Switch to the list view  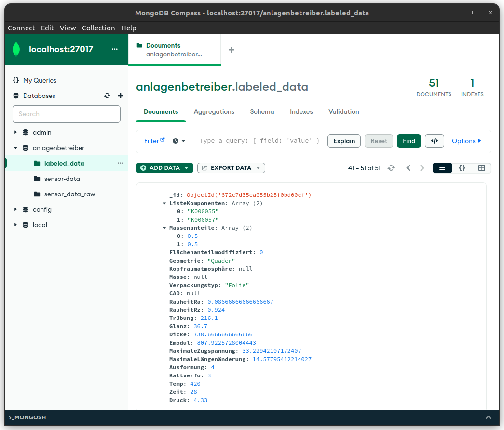coord(442,168)
